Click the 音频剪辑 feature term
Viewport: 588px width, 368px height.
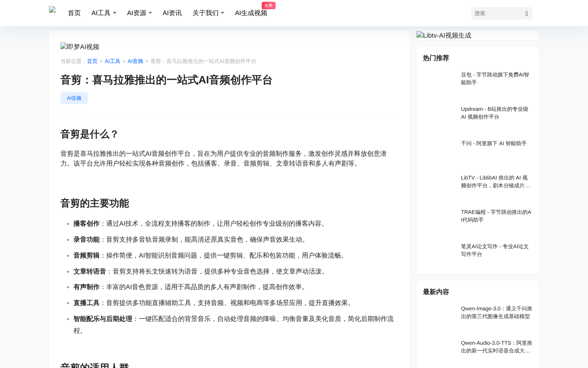[x=87, y=256]
